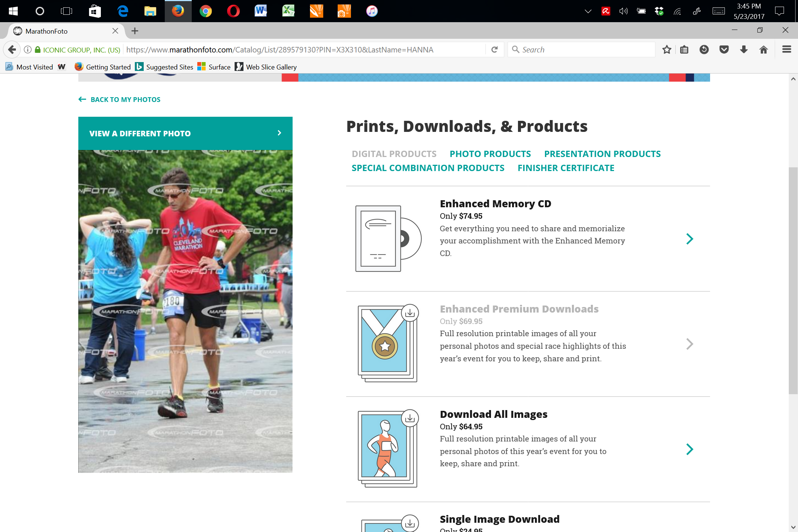Go back to my photos
Viewport: 798px width, 532px height.
click(119, 100)
